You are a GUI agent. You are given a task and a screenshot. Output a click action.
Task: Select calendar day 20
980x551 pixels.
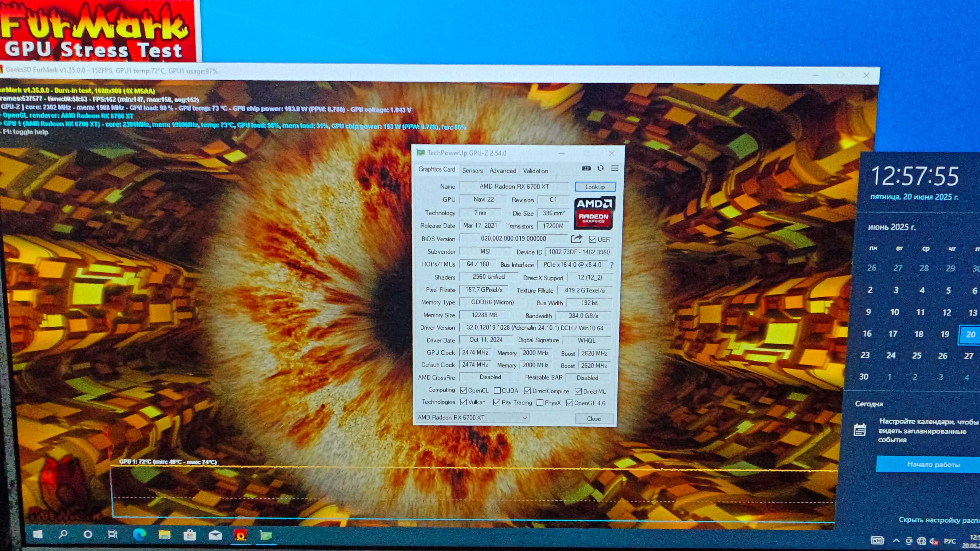point(970,335)
